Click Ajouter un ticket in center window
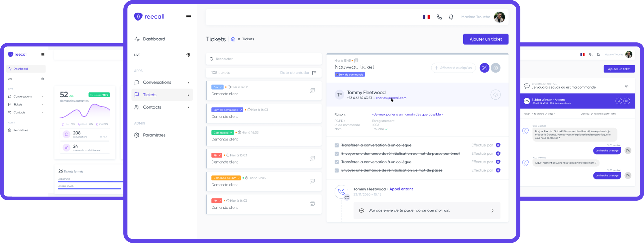 tap(486, 39)
